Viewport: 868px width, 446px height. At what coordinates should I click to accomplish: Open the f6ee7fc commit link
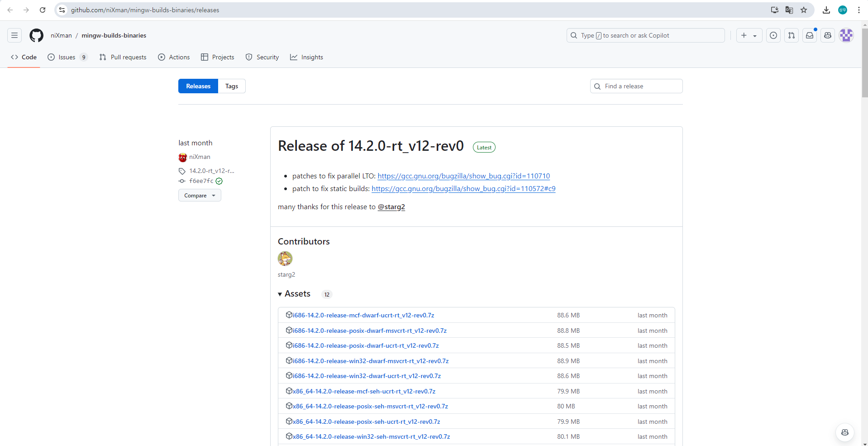(x=201, y=181)
